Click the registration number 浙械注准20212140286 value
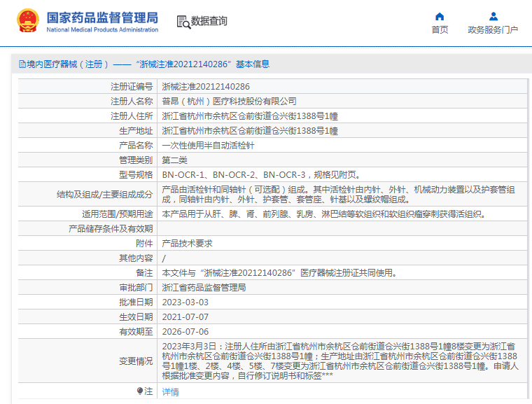 pyautogui.click(x=206, y=87)
